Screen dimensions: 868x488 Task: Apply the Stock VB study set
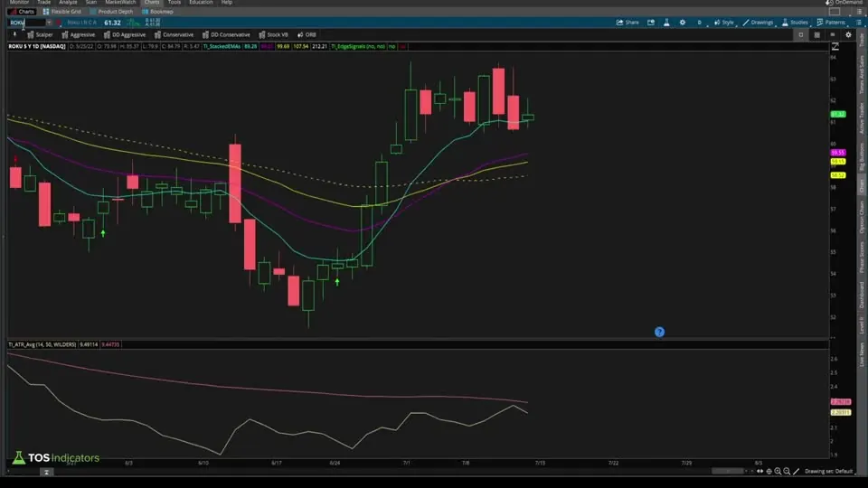[273, 35]
